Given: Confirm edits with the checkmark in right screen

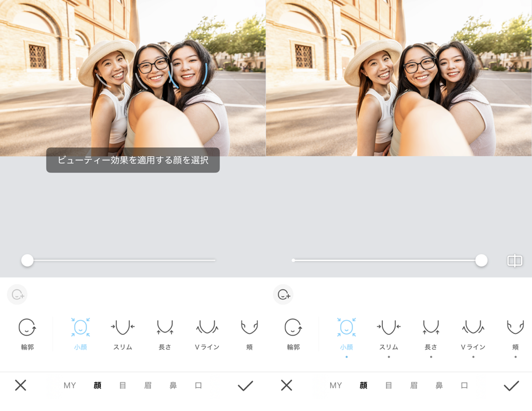Looking at the screenshot, I should point(511,385).
